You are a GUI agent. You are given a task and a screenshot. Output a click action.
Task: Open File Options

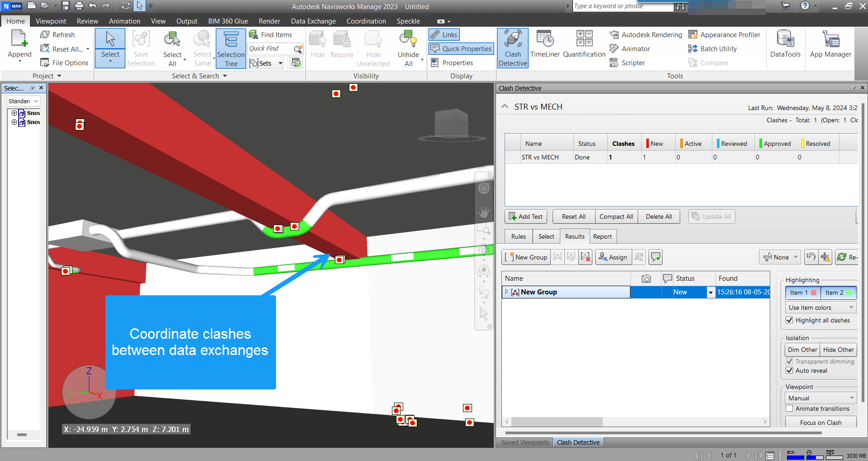tap(64, 63)
